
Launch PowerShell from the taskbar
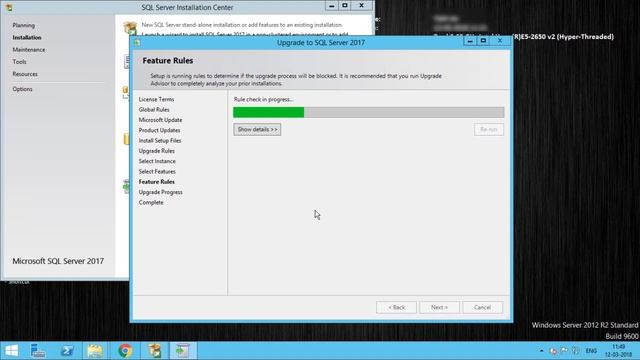coord(67,351)
